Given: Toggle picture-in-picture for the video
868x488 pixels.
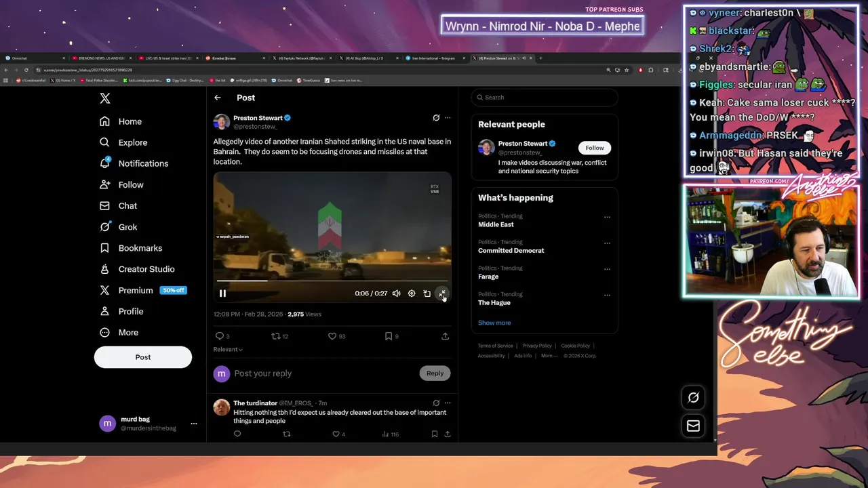Looking at the screenshot, I should pos(427,293).
